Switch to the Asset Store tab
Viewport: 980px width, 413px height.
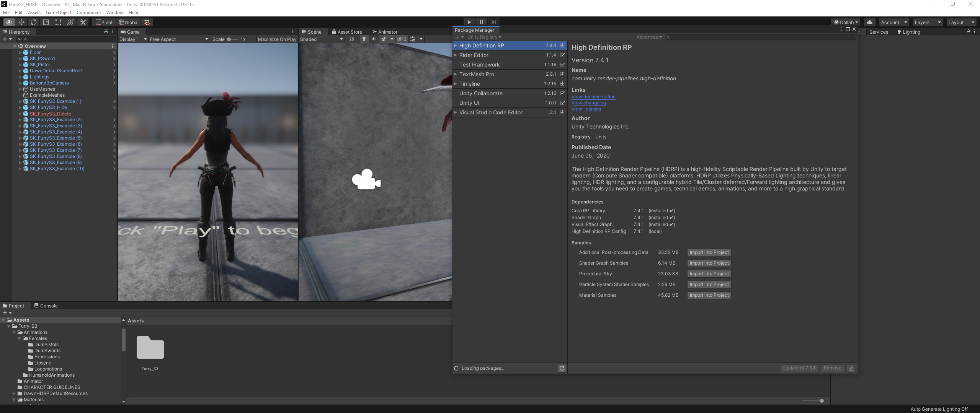point(346,32)
